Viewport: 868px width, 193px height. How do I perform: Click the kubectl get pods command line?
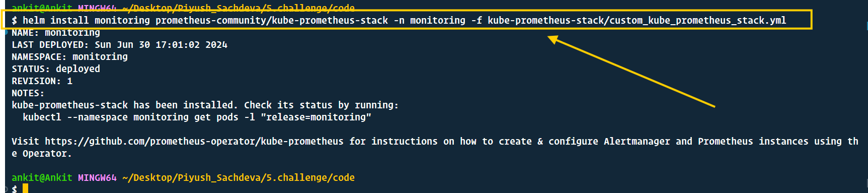click(x=197, y=117)
